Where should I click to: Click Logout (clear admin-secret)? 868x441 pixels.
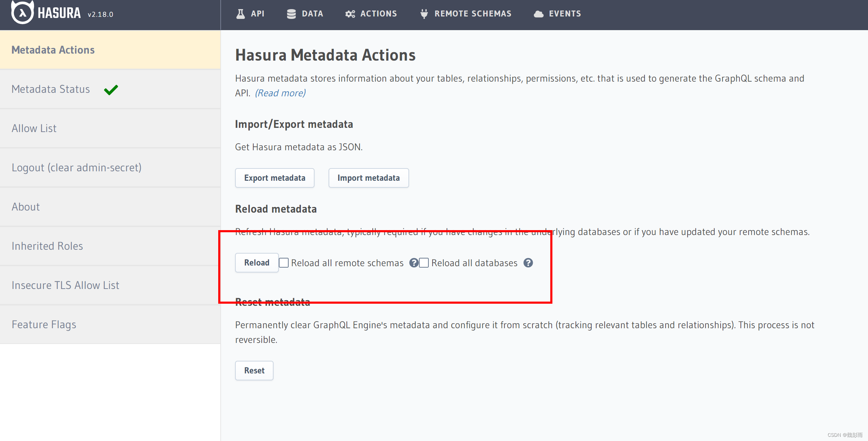76,168
